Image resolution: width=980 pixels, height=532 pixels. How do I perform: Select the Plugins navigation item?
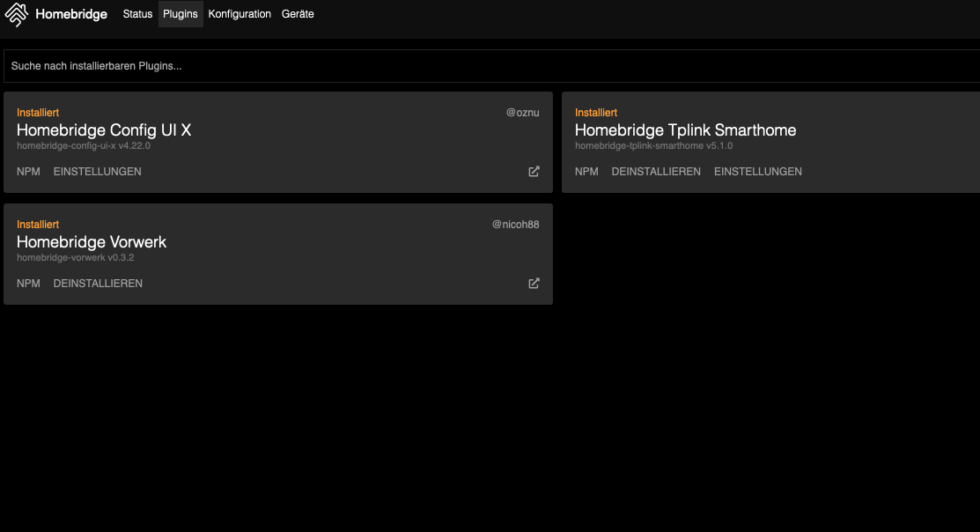(181, 14)
